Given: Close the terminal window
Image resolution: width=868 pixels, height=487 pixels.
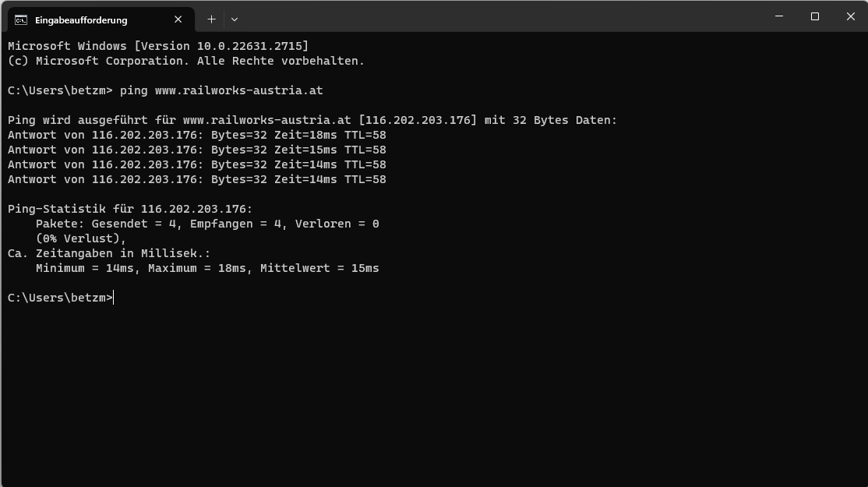Looking at the screenshot, I should 851,16.
